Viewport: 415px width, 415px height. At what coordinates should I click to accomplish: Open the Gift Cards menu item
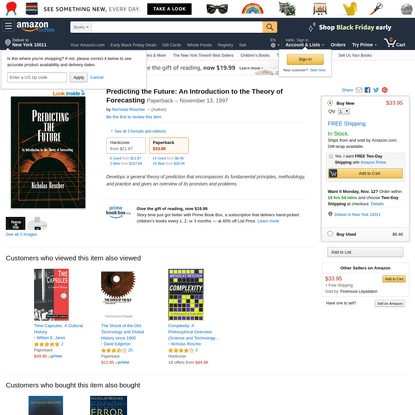tap(171, 45)
